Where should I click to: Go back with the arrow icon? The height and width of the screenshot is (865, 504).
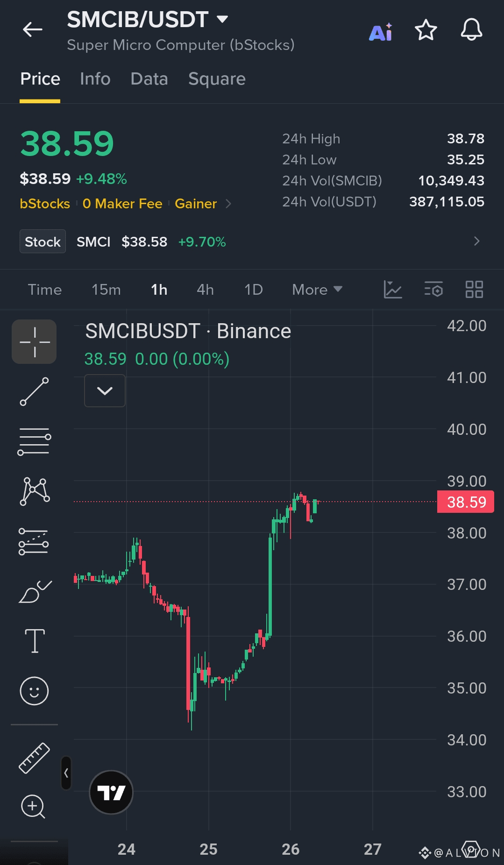(x=33, y=29)
